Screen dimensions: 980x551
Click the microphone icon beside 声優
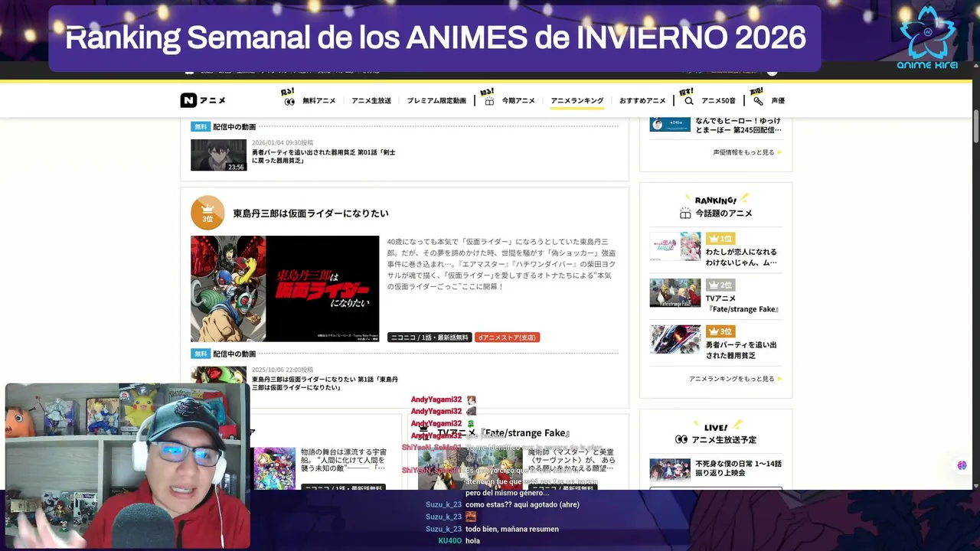pyautogui.click(x=758, y=101)
